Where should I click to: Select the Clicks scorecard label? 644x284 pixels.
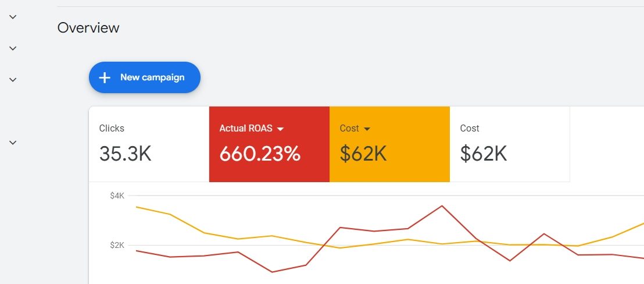[x=112, y=129]
